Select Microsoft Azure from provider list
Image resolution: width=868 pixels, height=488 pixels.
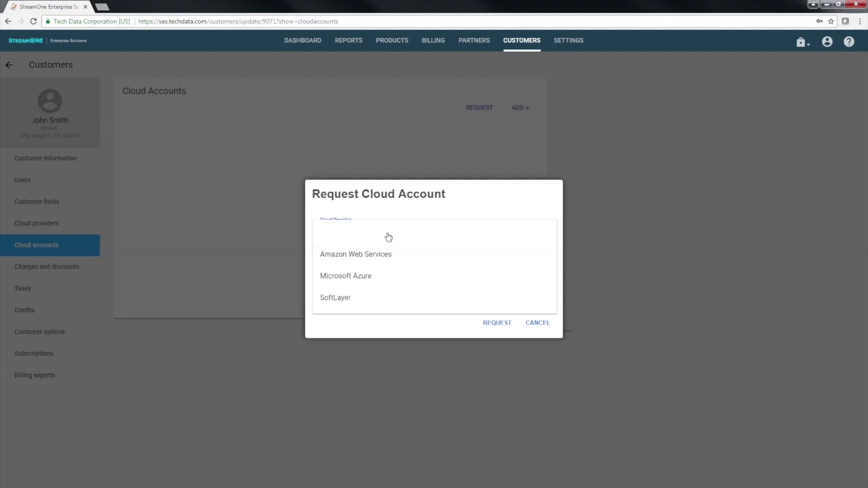(x=434, y=276)
